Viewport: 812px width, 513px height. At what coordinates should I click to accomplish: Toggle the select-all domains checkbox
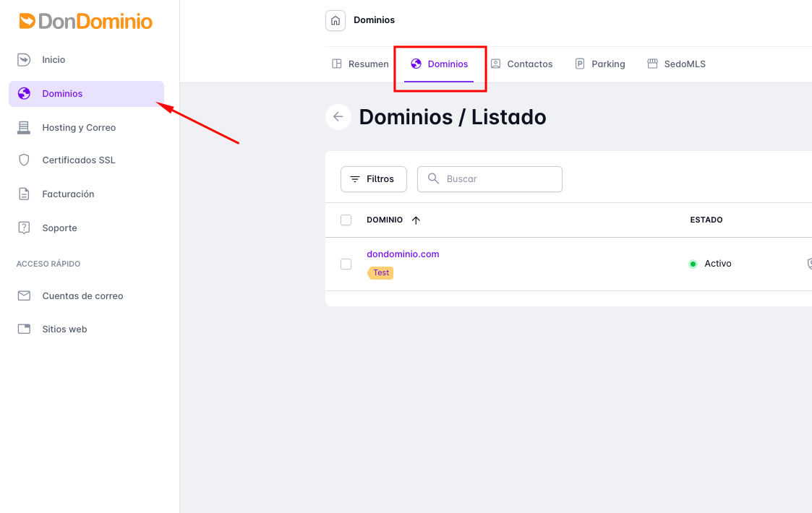[346, 220]
